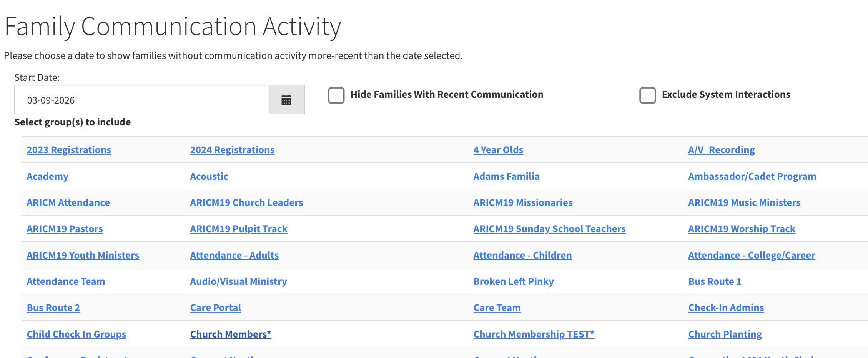868x358 pixels.
Task: Choose ARICM19 Sunday School Teachers link
Action: [x=549, y=229]
